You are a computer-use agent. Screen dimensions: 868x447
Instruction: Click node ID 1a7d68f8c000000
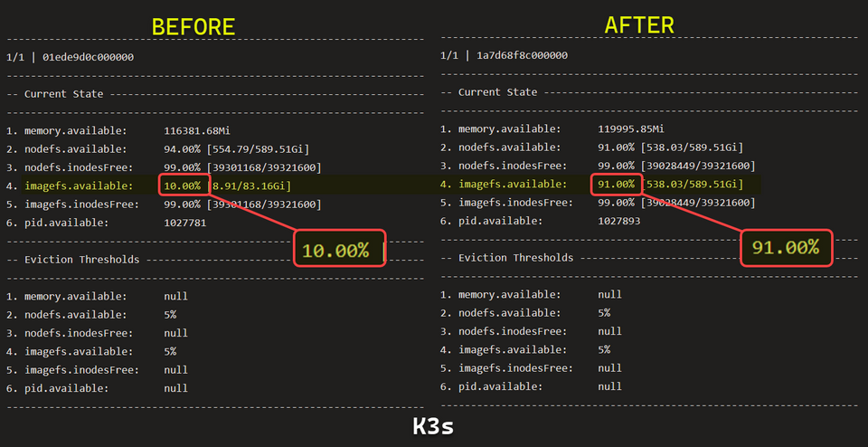click(x=522, y=55)
